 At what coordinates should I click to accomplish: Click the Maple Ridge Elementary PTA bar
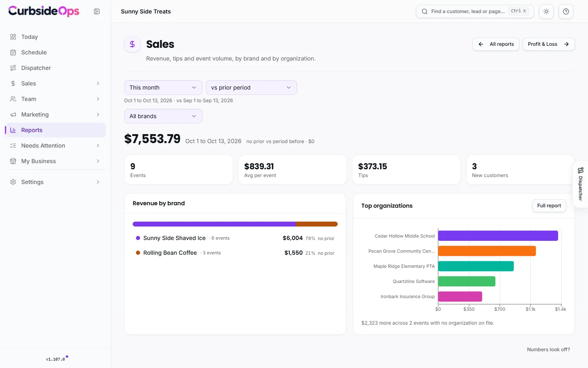(x=476, y=266)
